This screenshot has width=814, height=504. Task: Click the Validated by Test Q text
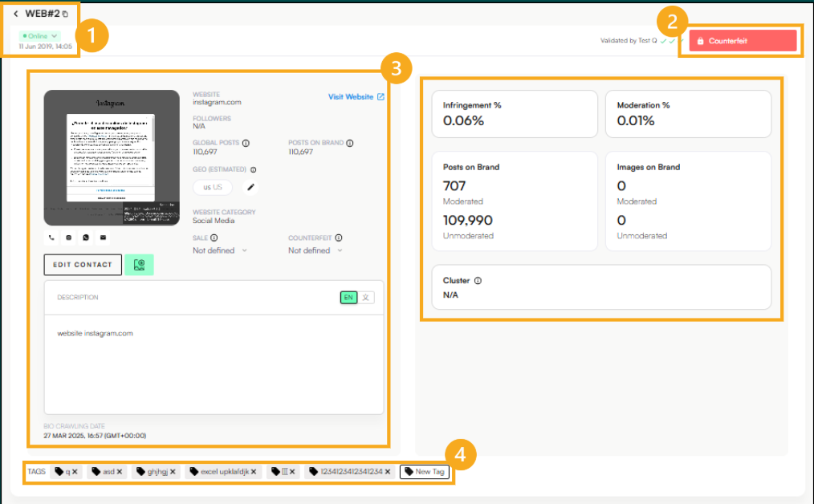coord(629,40)
